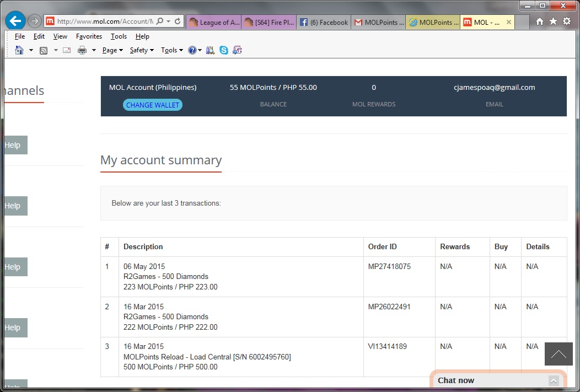
Task: Click the CHANGE WALLET button
Action: tap(153, 105)
